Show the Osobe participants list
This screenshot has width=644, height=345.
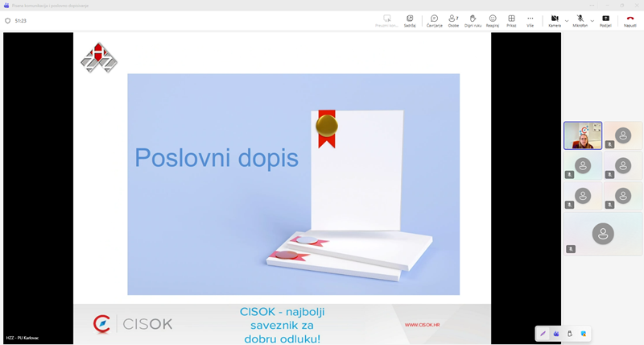point(453,20)
